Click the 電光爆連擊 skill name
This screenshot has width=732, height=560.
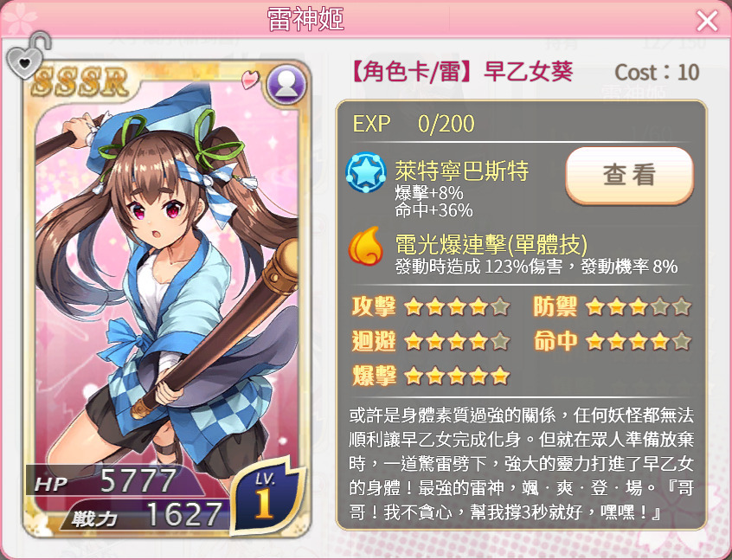click(491, 244)
